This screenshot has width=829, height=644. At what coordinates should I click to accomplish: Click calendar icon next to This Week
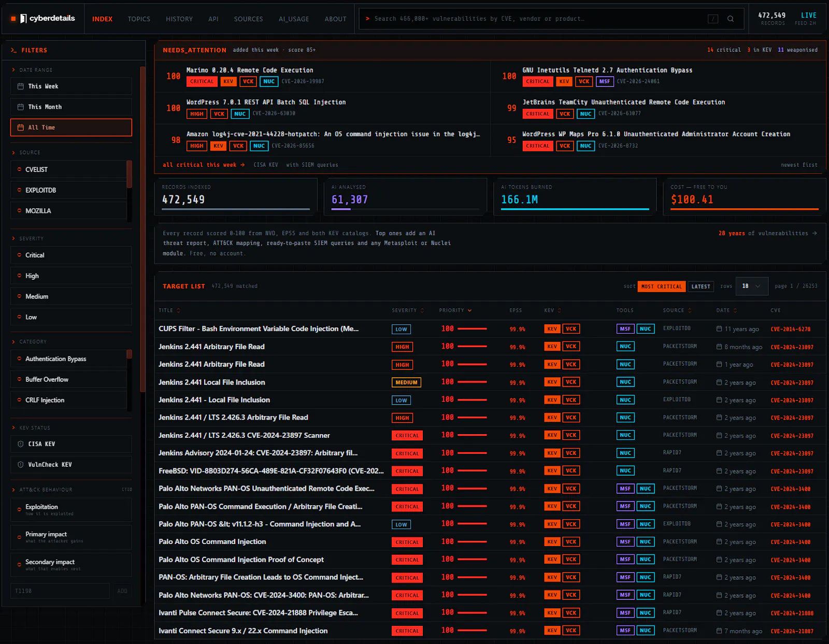[x=21, y=87]
